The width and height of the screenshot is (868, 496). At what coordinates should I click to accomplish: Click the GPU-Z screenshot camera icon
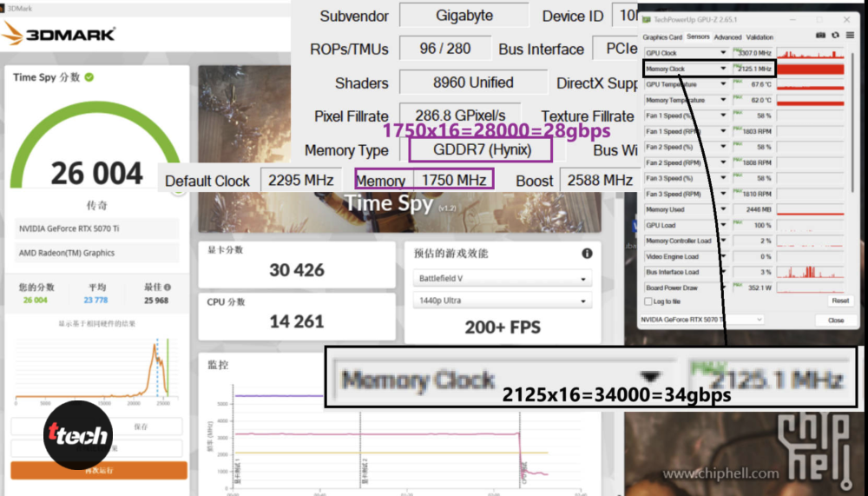click(x=820, y=36)
